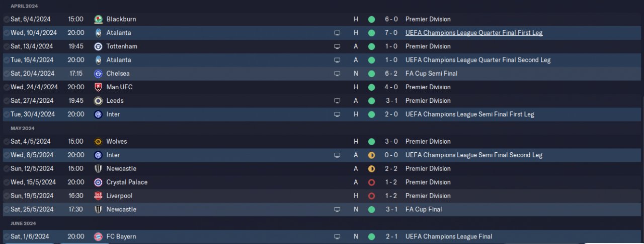The width and height of the screenshot is (644, 244).
Task: Select the Leeds club crest
Action: click(x=98, y=101)
